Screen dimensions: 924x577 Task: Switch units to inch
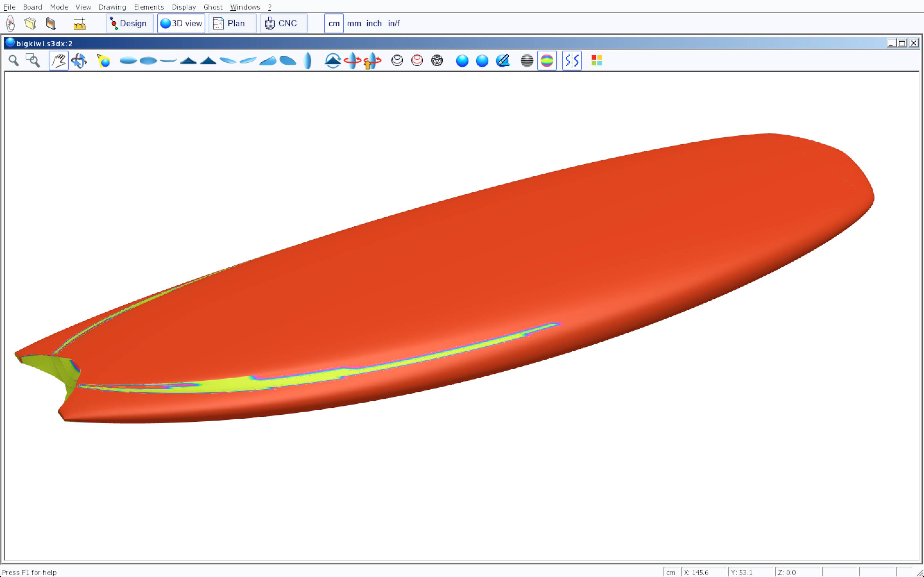click(374, 24)
